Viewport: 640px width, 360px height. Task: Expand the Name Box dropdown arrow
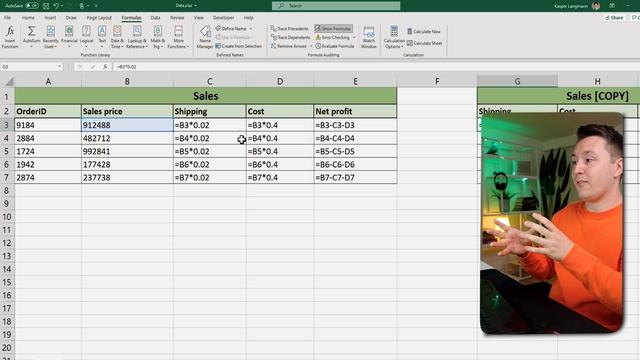tap(59, 67)
